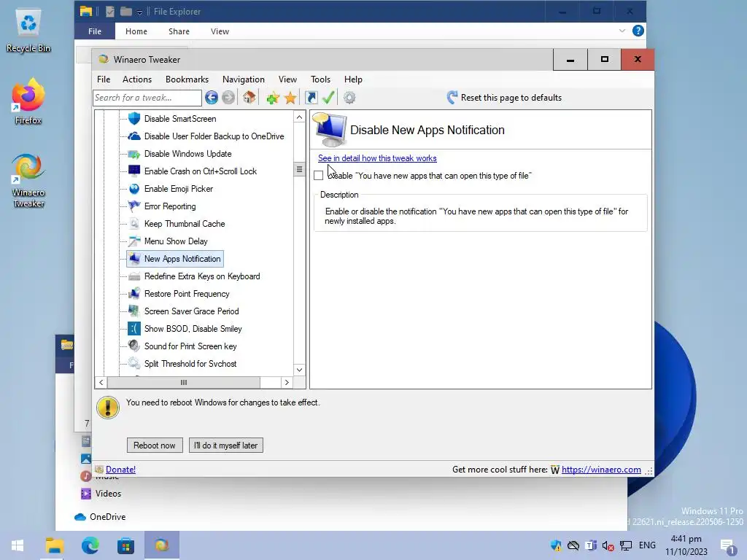Focus the Search for a tweak field
Viewport: 747px width, 560px height.
click(147, 98)
